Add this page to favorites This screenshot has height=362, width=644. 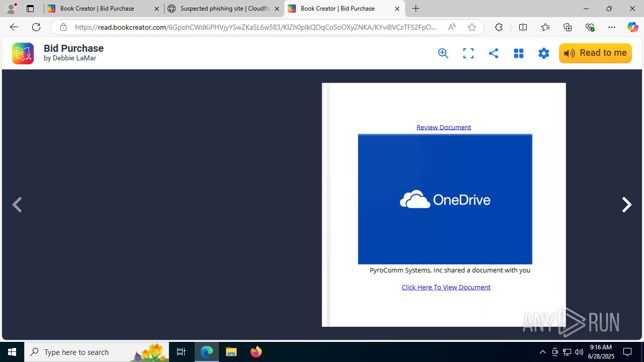tap(472, 27)
